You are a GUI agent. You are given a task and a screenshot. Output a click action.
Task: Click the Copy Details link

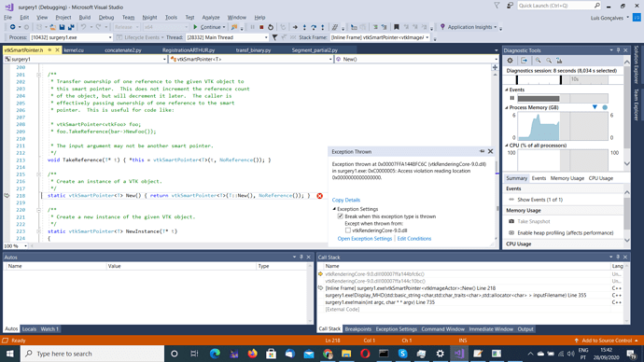click(346, 200)
